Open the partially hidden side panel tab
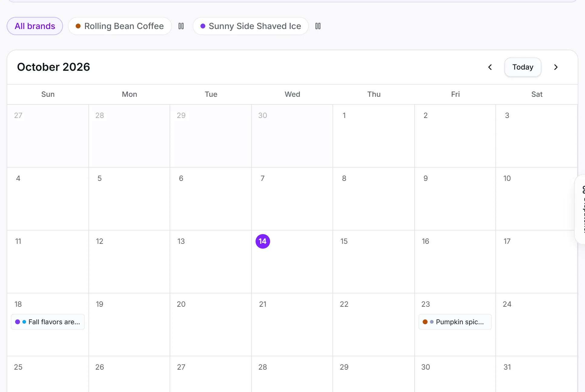The image size is (585, 392). coord(580,209)
